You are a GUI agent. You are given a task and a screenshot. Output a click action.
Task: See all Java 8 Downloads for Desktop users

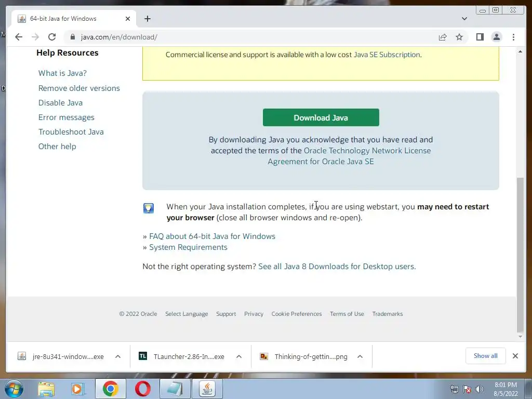pyautogui.click(x=337, y=267)
